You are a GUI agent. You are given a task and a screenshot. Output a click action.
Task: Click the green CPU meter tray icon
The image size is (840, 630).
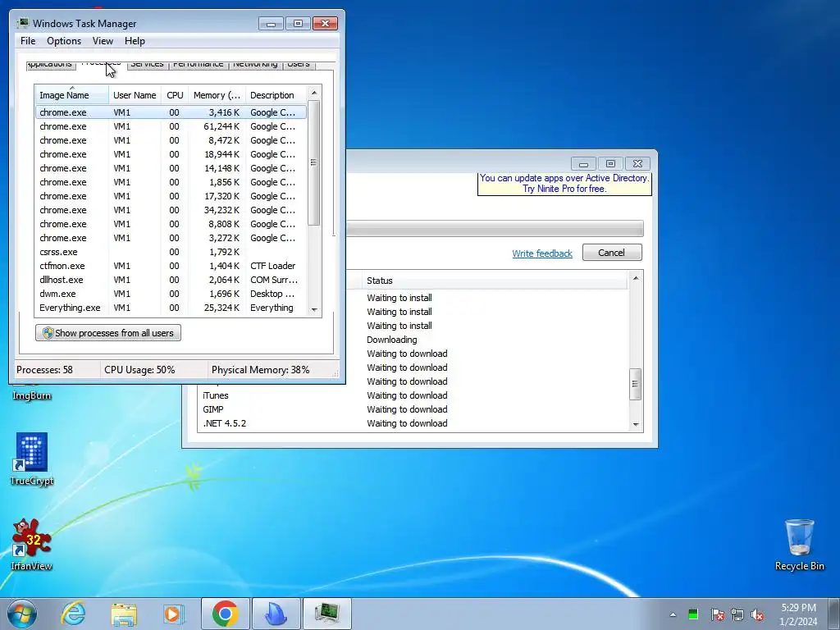tap(693, 614)
